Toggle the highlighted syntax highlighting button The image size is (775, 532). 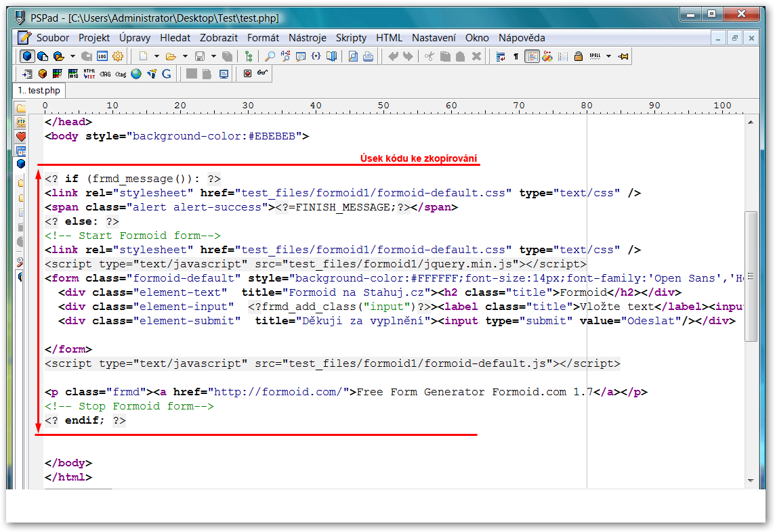[x=532, y=56]
